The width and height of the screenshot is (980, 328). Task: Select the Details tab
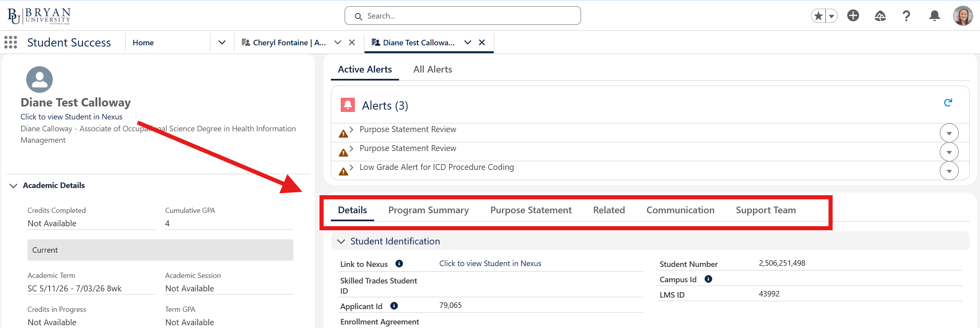[x=353, y=210]
